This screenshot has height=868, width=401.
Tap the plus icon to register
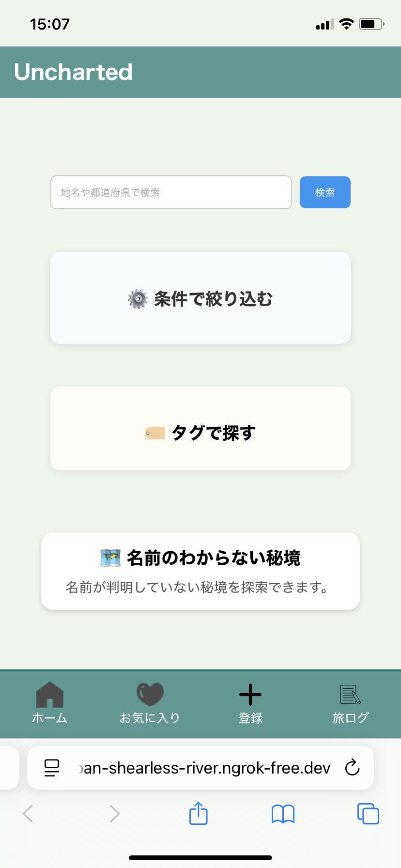click(x=250, y=695)
